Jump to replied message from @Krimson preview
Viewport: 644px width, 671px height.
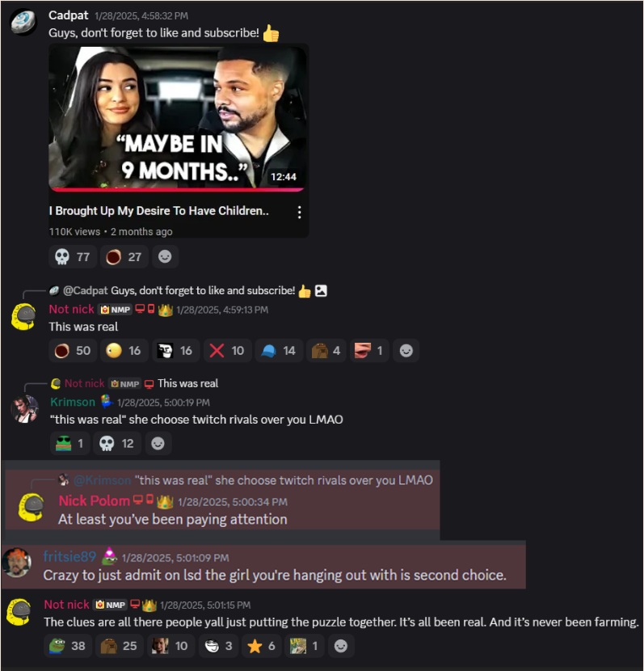(253, 480)
